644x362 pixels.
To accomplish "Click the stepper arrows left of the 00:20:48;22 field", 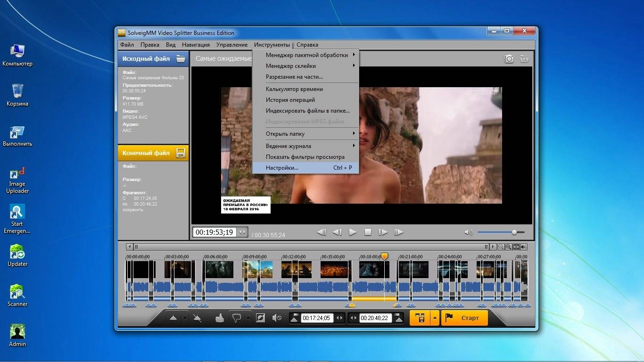I will coord(354,318).
